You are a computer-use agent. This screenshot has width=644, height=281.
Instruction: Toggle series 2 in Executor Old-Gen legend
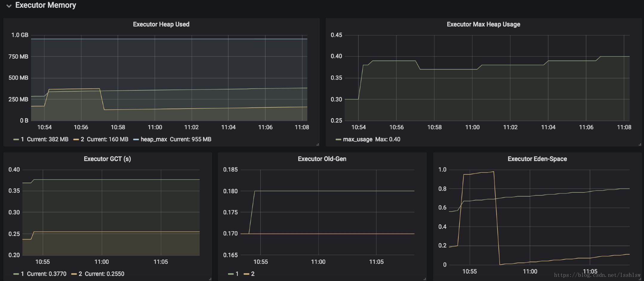tap(253, 274)
